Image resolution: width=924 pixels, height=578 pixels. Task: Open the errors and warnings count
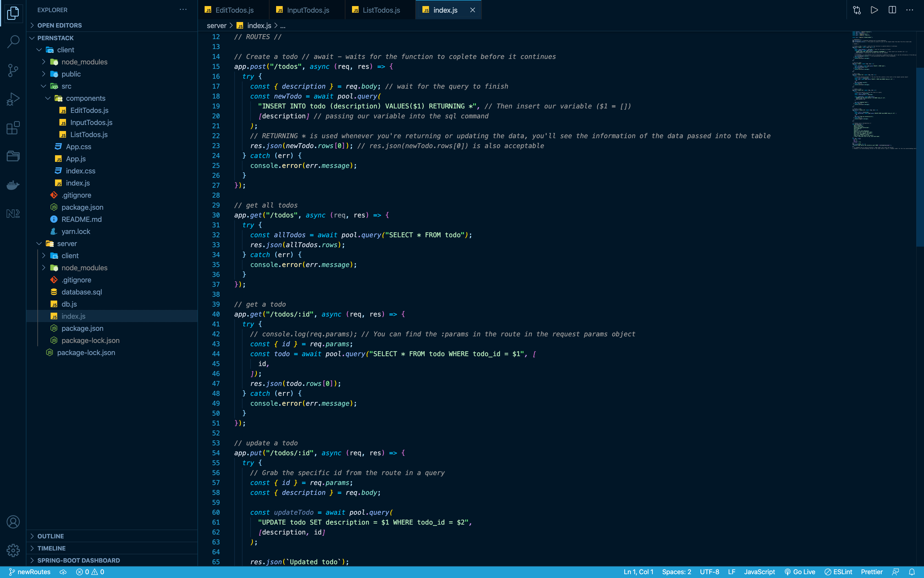click(x=90, y=572)
